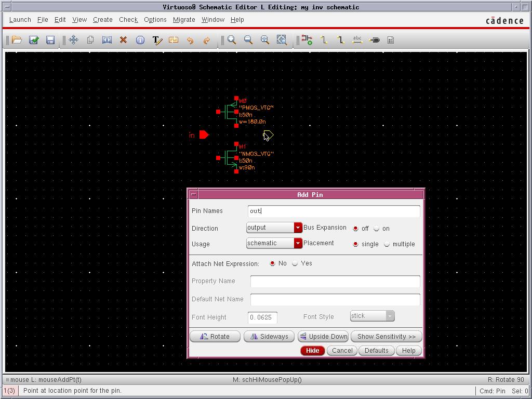Image resolution: width=532 pixels, height=399 pixels.
Task: Click the Repeat command icon
Action: point(174,40)
